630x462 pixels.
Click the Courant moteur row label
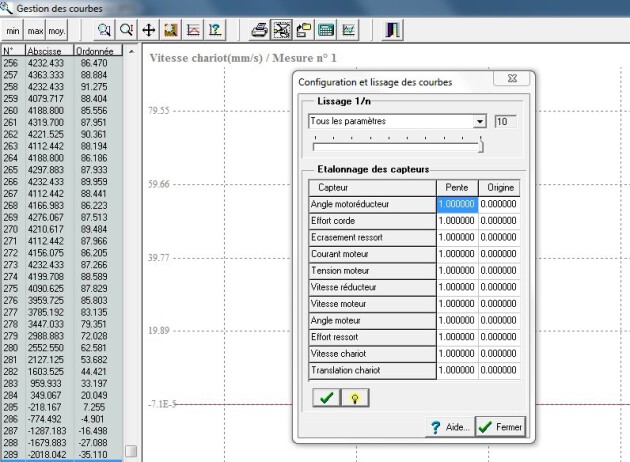click(x=372, y=254)
